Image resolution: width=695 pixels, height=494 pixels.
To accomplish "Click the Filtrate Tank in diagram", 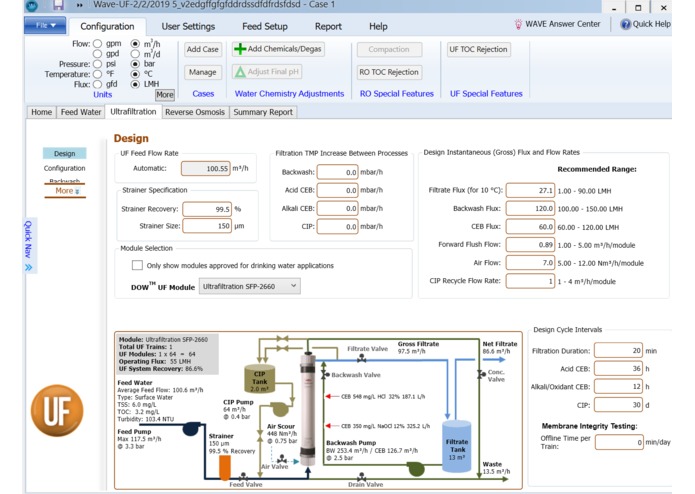I will point(457,446).
